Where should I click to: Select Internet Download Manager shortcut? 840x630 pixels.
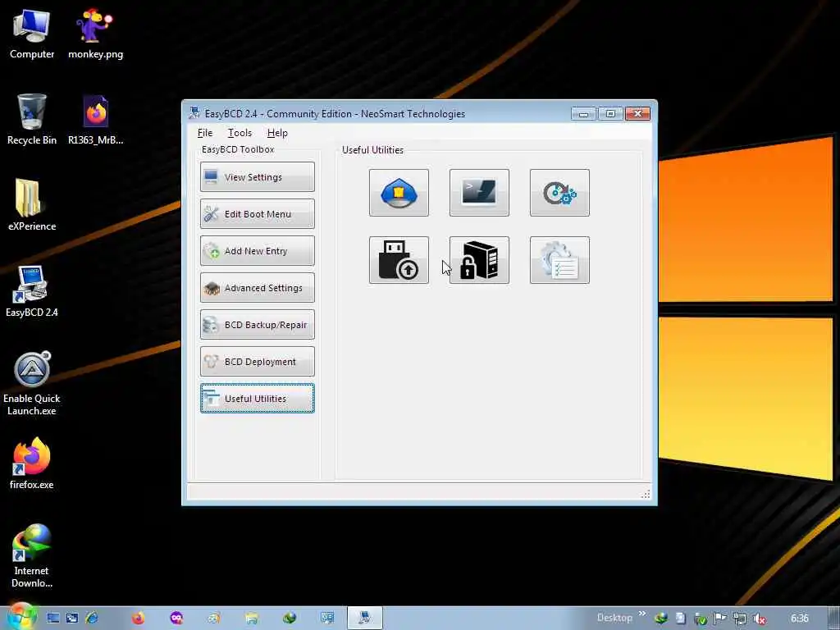click(32, 556)
